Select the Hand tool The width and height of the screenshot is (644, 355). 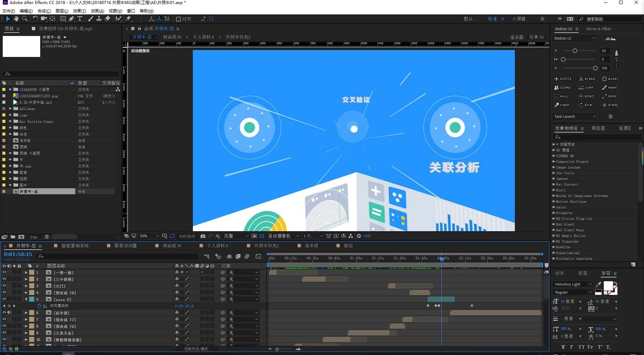tap(16, 19)
